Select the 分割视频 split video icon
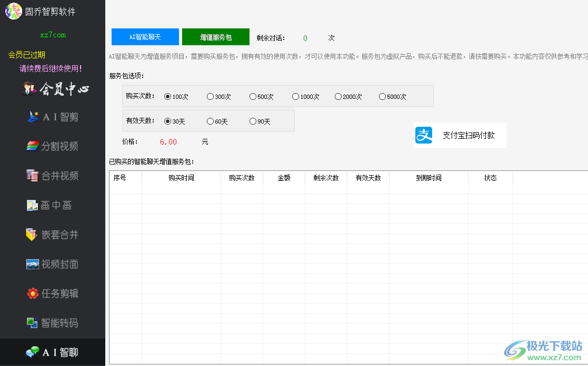588x366 pixels. [x=33, y=146]
